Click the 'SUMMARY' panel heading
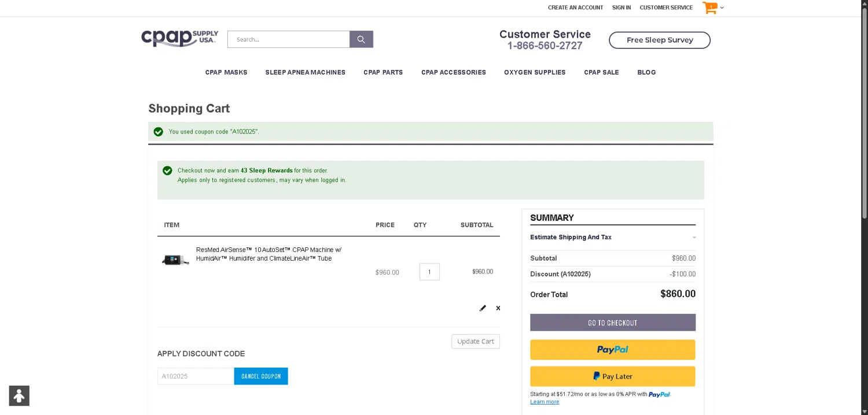The height and width of the screenshot is (415, 868). (552, 218)
